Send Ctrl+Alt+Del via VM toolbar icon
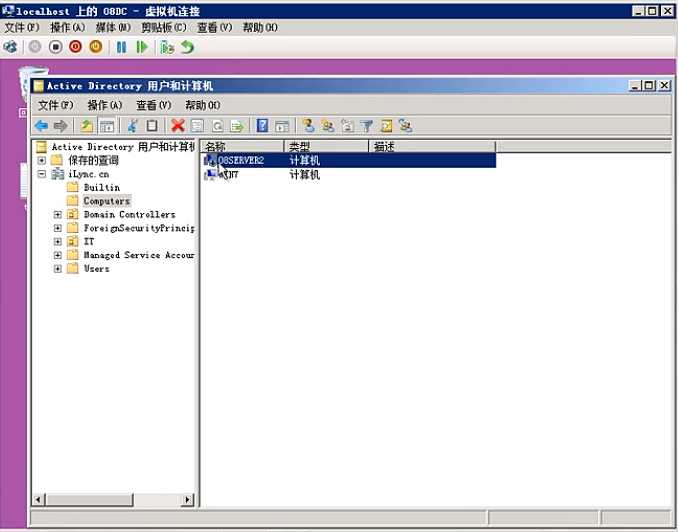 [x=10, y=47]
